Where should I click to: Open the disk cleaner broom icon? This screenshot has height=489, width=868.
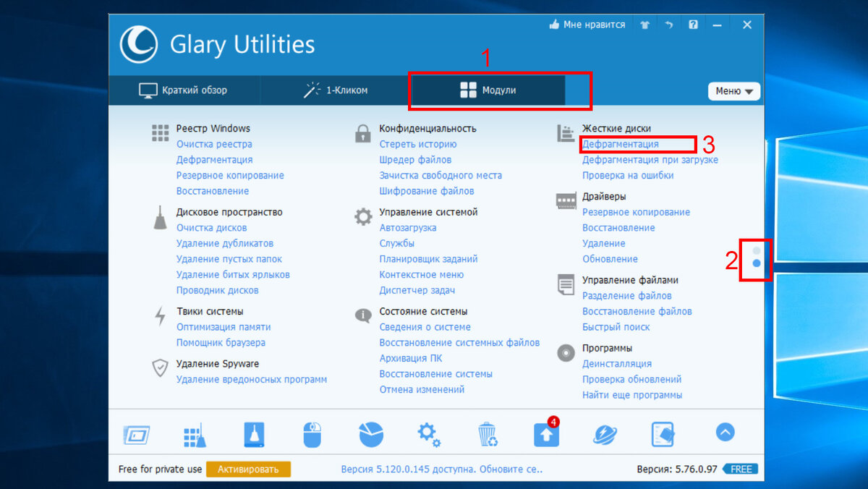[253, 434]
